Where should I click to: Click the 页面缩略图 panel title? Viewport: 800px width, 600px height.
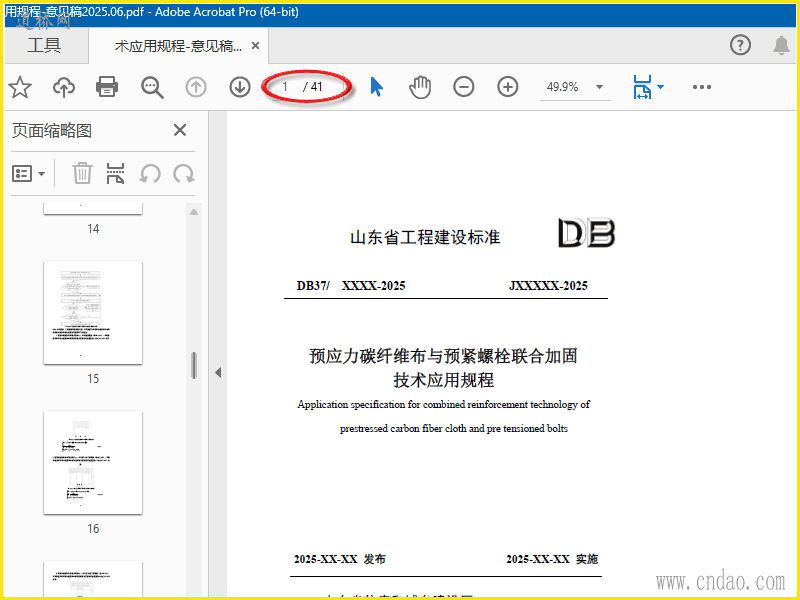52,131
